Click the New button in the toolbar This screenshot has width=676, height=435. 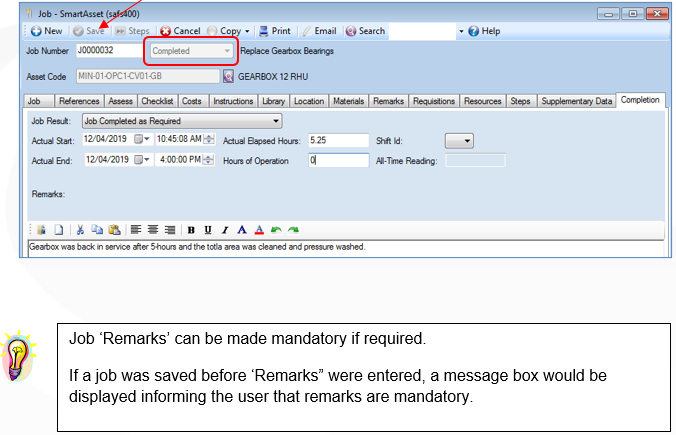[47, 31]
